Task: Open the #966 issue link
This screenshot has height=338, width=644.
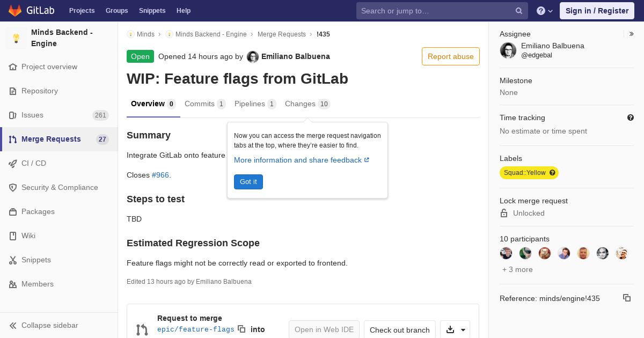Action: pyautogui.click(x=160, y=175)
